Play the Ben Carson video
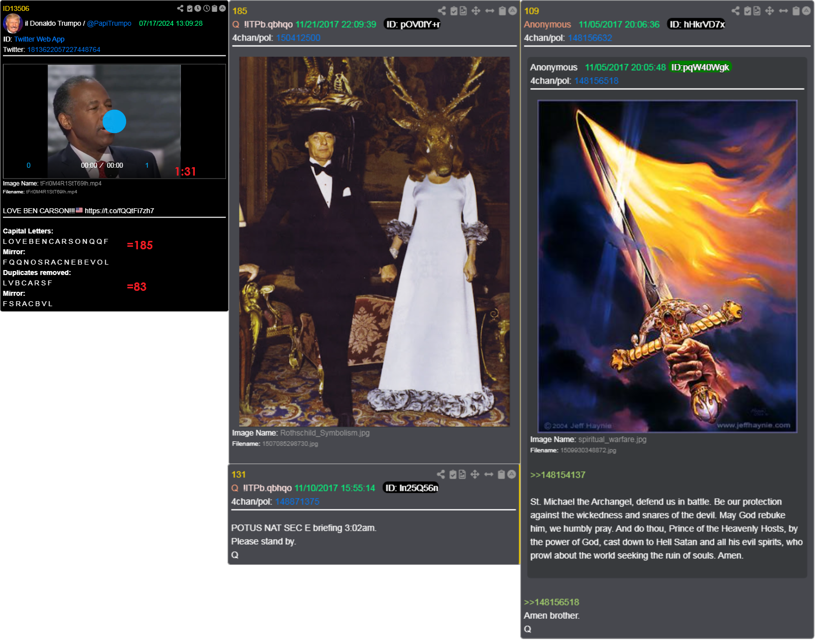819x644 pixels. coord(114,121)
